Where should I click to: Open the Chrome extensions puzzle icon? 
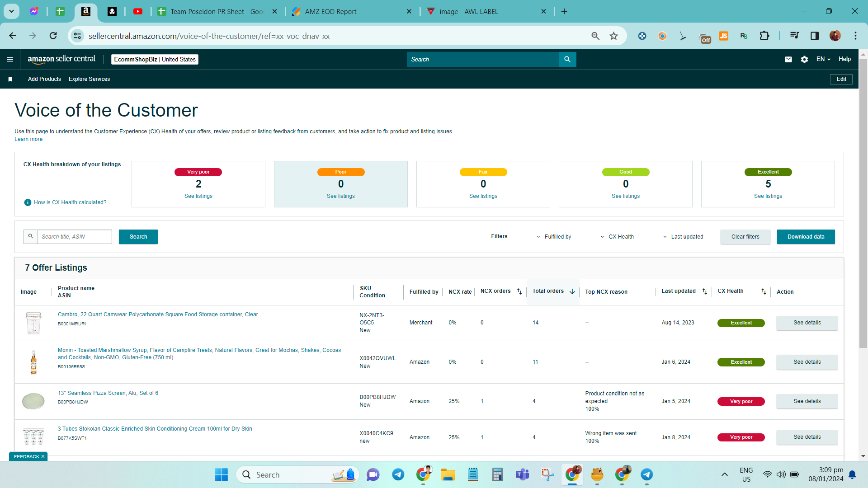(x=764, y=36)
